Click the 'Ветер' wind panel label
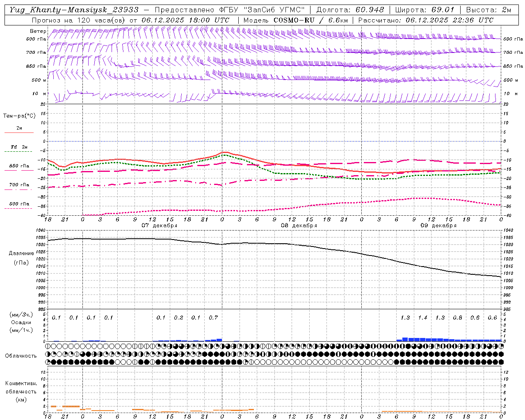This screenshot has height=420, width=525. (38, 31)
